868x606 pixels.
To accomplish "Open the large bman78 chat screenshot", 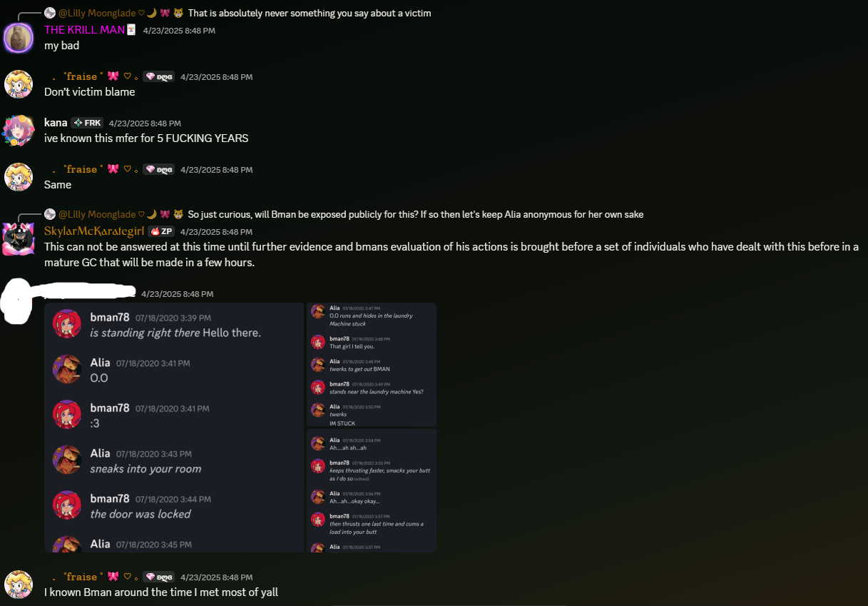I will point(174,428).
